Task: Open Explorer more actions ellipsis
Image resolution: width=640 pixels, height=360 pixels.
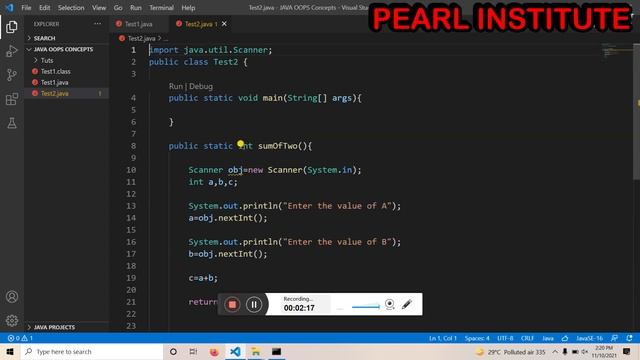Action: click(x=98, y=24)
